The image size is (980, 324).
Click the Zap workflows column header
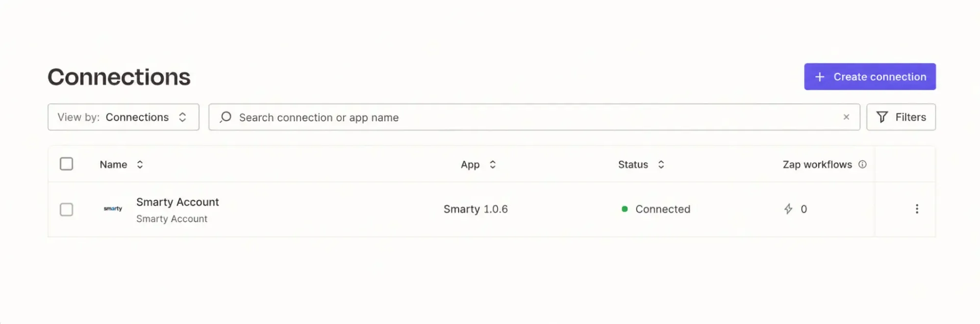click(817, 164)
